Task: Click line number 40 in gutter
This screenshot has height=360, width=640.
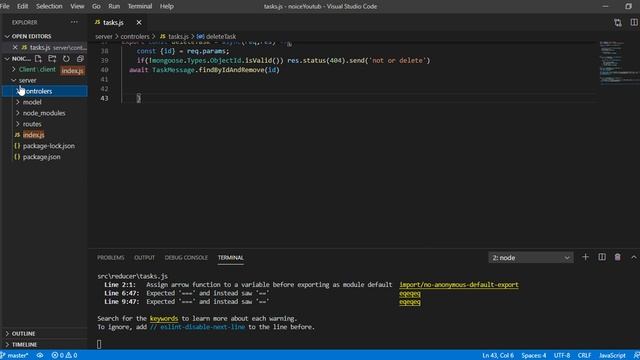Action: click(x=104, y=70)
